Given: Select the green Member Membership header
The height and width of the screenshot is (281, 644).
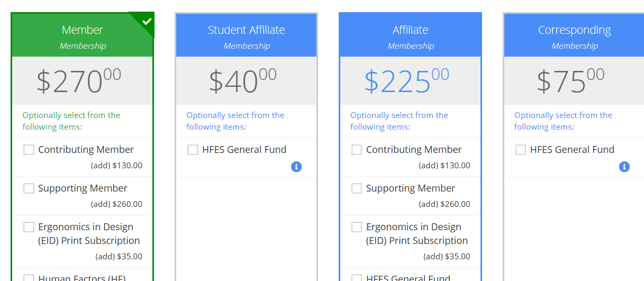Looking at the screenshot, I should (x=83, y=36).
